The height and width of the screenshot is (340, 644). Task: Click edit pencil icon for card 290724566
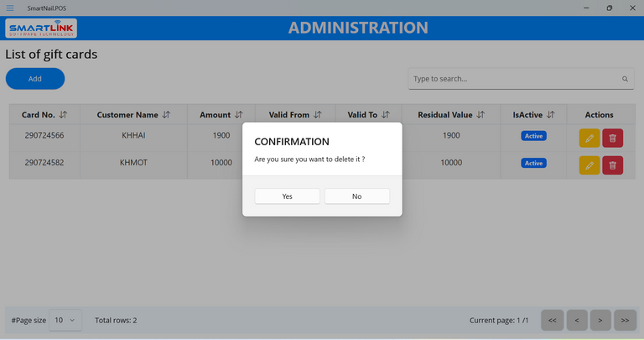pos(589,139)
